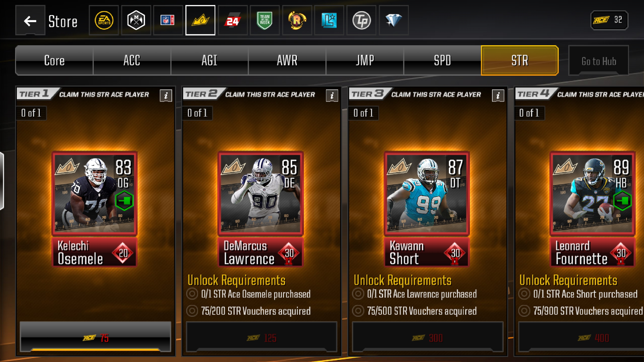Open the diamond gems store category

coord(393,20)
